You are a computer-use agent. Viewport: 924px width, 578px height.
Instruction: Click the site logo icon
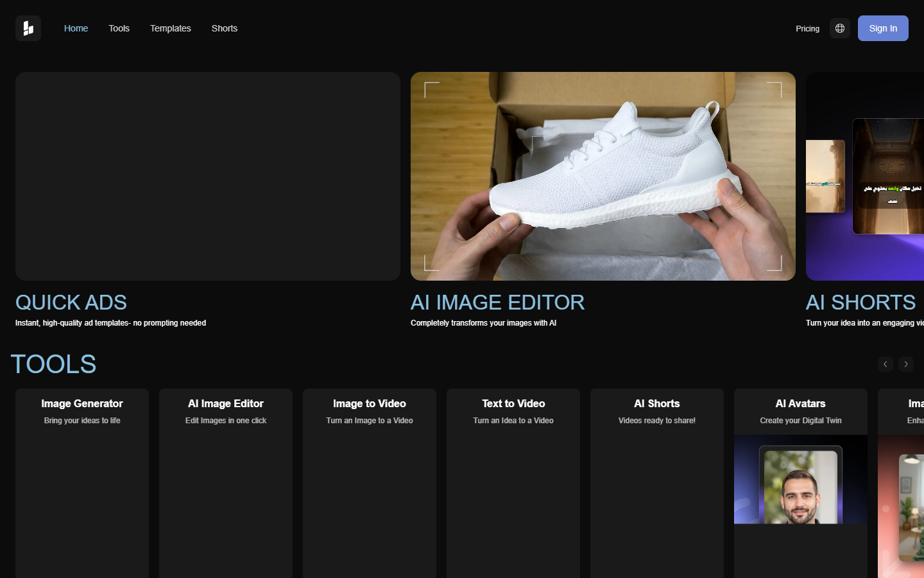click(x=28, y=28)
